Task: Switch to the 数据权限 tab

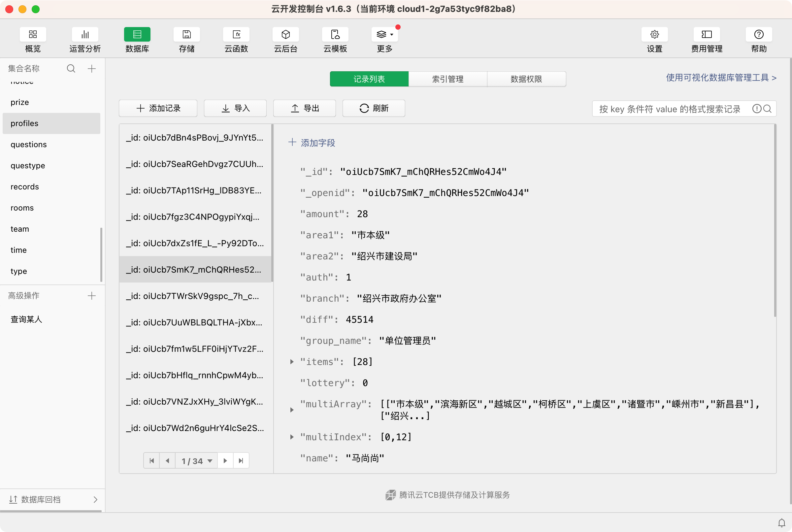Action: click(526, 79)
